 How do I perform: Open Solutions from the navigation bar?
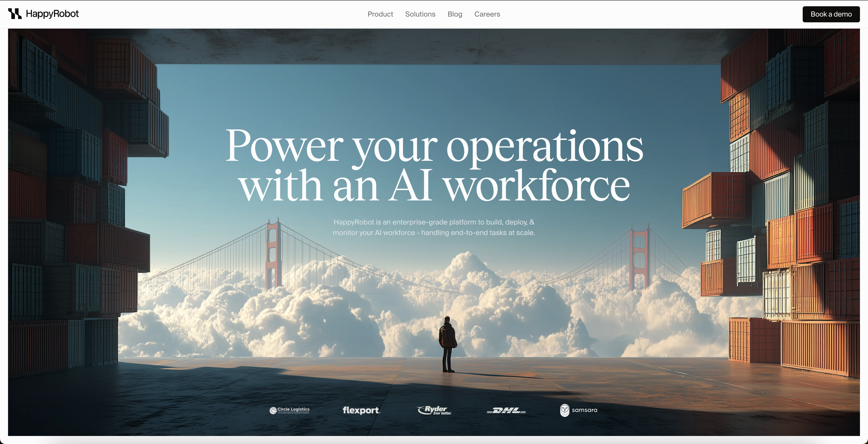click(x=420, y=14)
